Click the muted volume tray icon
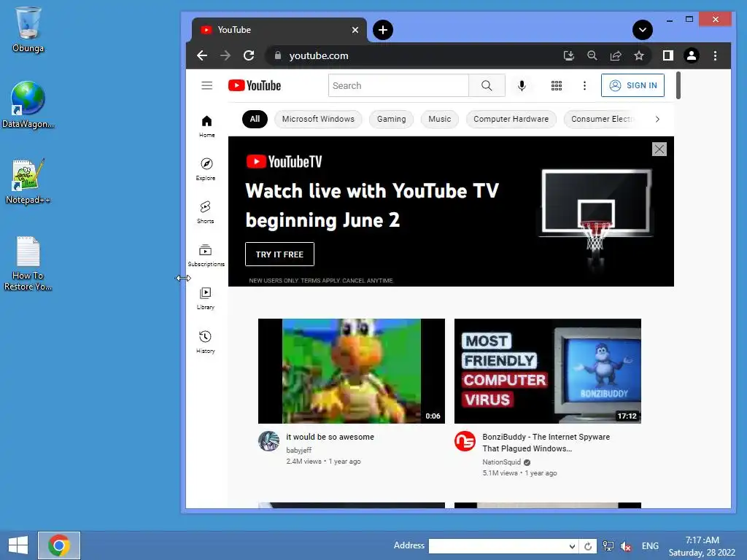747x560 pixels. click(x=626, y=546)
